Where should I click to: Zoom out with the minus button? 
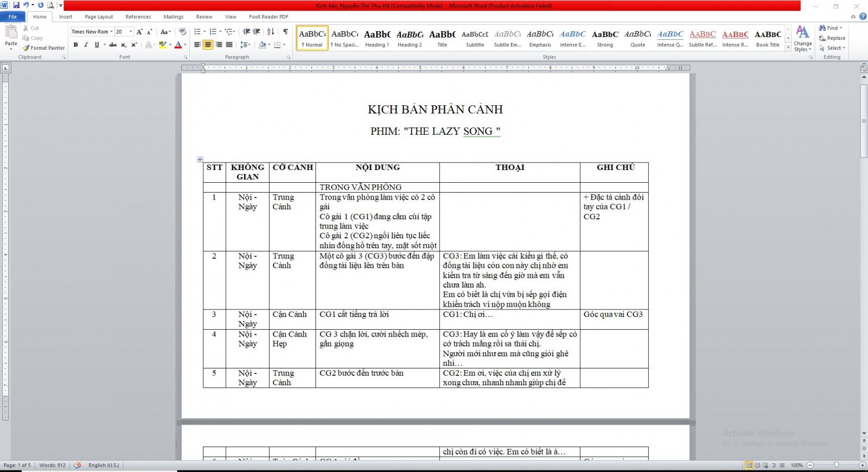point(810,465)
